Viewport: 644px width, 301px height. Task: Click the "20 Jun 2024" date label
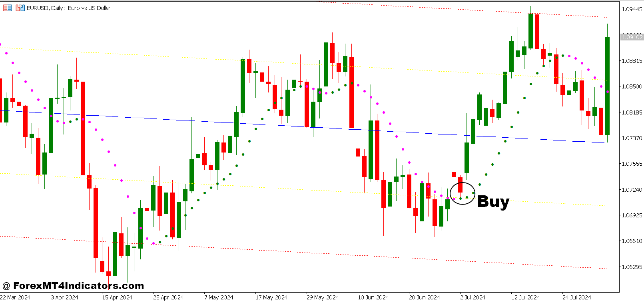[x=424, y=297]
